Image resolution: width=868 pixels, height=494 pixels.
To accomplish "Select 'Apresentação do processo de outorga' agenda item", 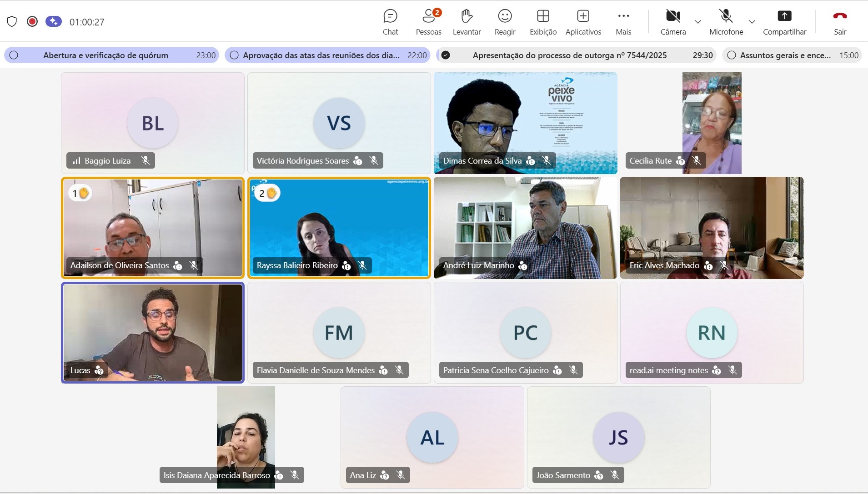I will pos(569,55).
